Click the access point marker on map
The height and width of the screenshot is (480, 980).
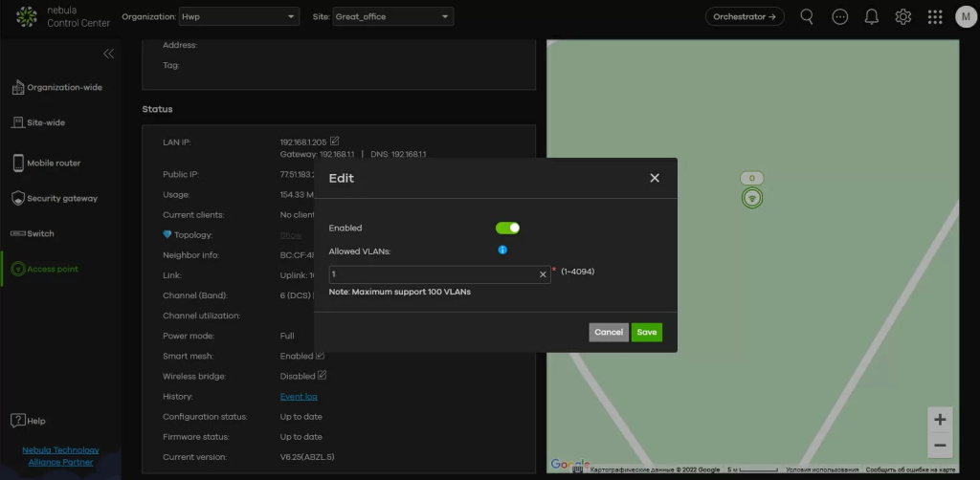click(752, 198)
